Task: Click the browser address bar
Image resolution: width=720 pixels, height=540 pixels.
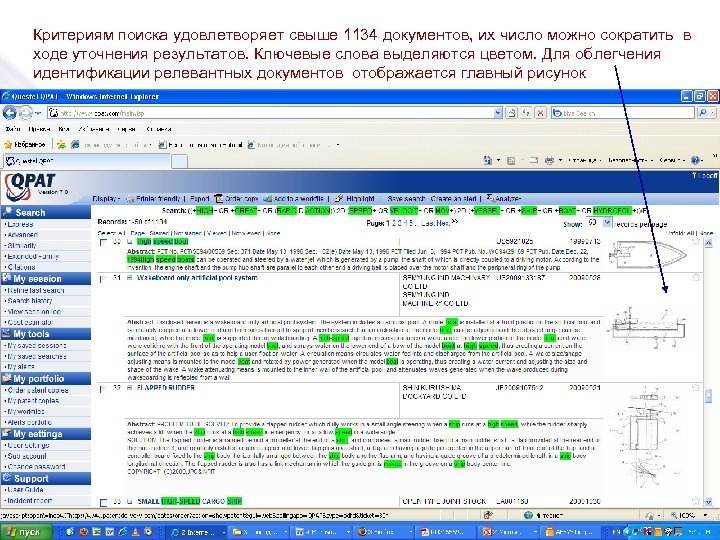Action: tap(275, 113)
